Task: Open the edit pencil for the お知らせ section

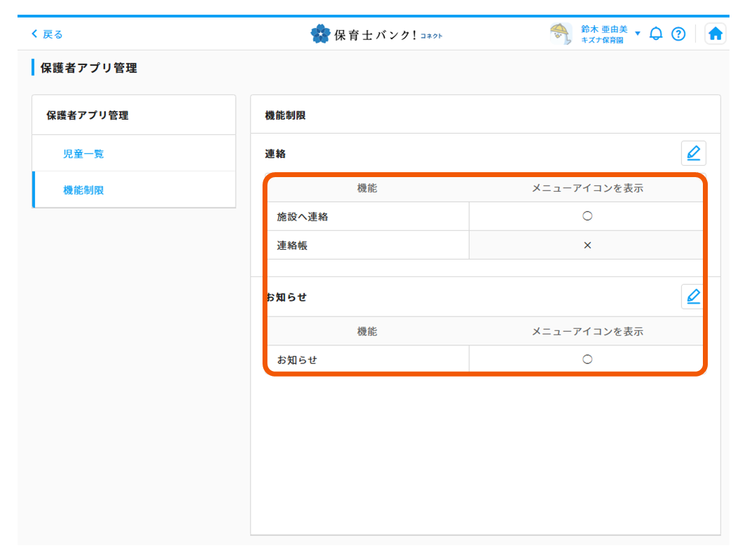Action: (x=693, y=296)
